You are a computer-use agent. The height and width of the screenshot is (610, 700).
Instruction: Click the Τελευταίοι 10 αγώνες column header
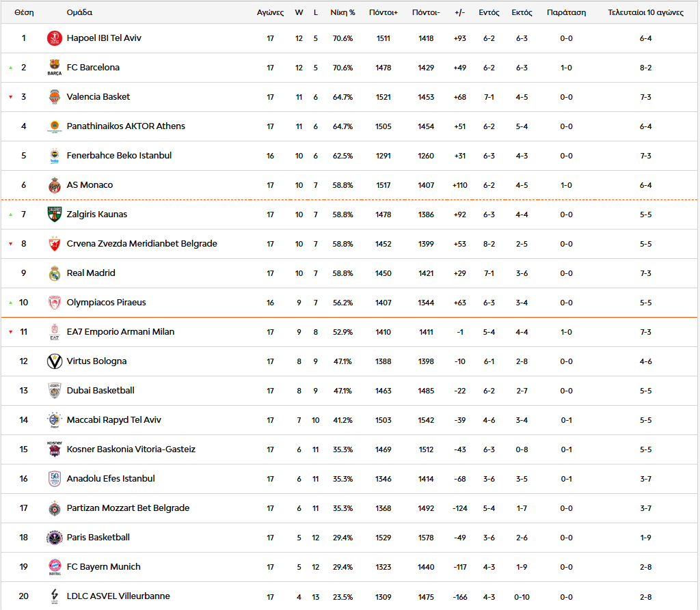(645, 12)
